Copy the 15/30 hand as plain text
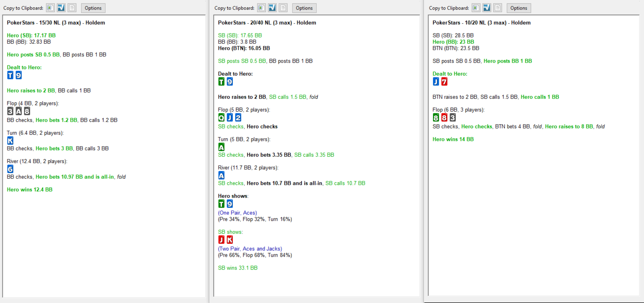This screenshot has width=644, height=303. pyautogui.click(x=72, y=8)
